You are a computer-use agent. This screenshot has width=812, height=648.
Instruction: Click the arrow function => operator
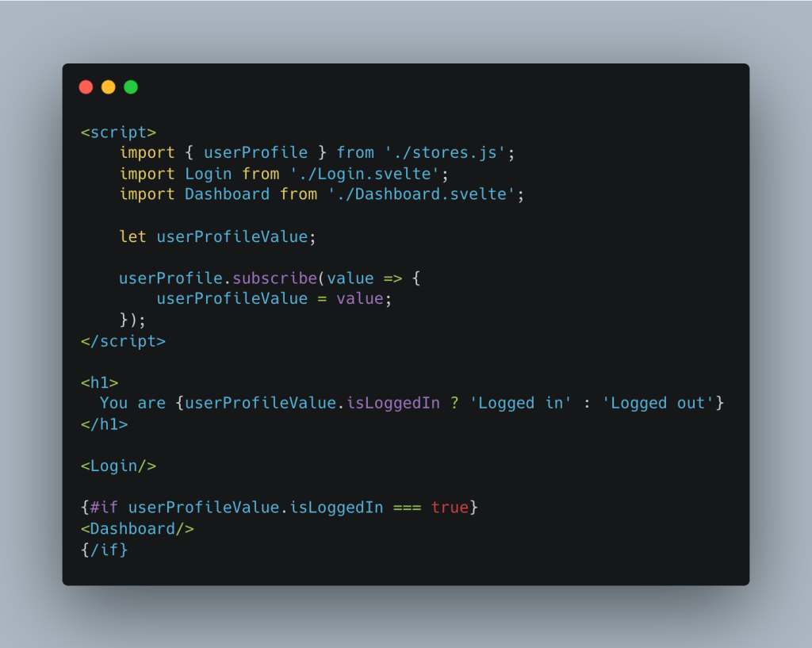point(393,278)
